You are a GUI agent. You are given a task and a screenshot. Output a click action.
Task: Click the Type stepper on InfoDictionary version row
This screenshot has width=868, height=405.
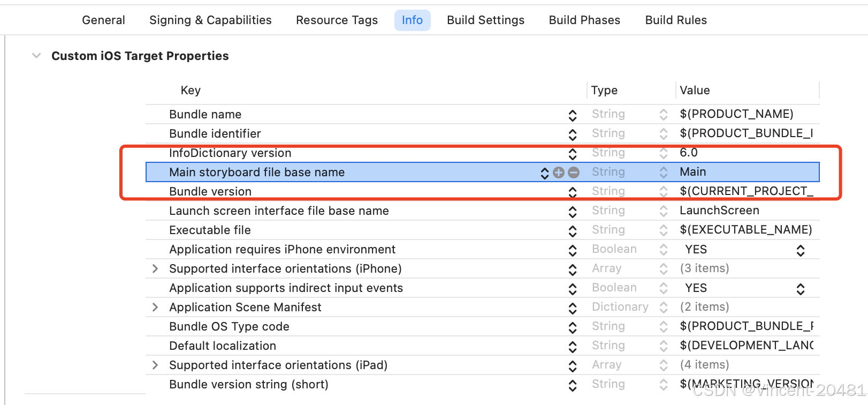click(663, 153)
